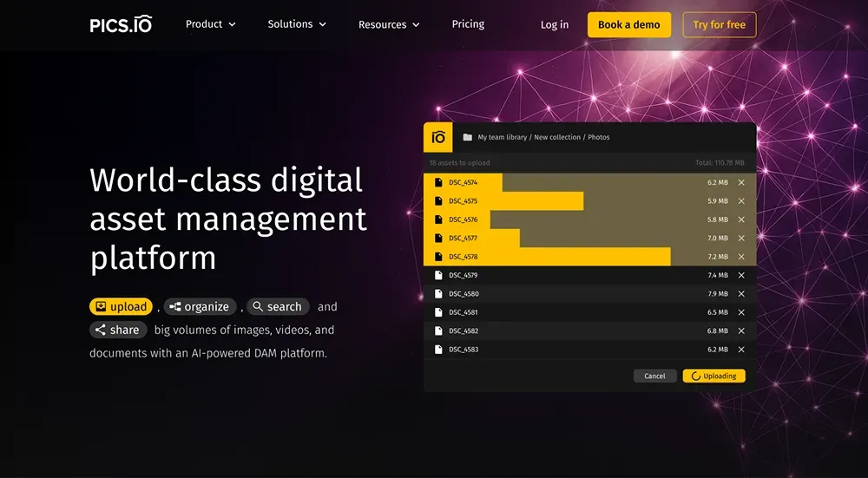Open the Photos breadcrumb
The image size is (868, 478).
598,137
